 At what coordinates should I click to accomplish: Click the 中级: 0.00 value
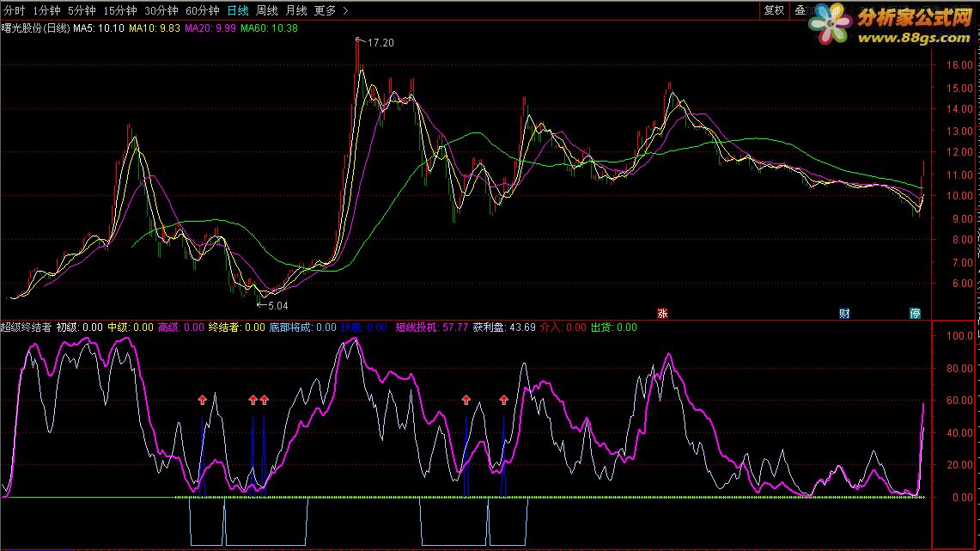[130, 328]
